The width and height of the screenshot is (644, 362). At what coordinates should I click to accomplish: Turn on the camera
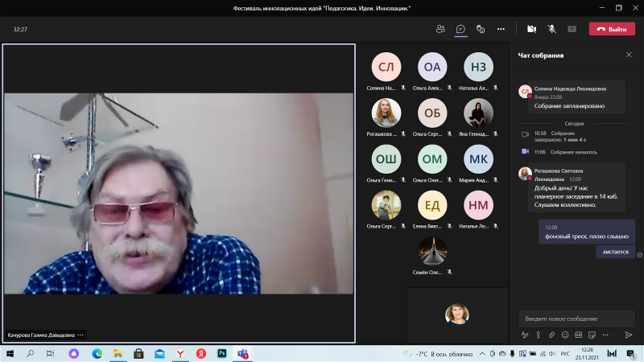pyautogui.click(x=531, y=29)
